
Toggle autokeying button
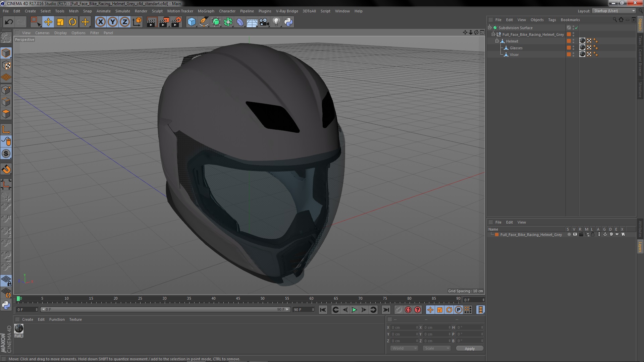(x=408, y=310)
